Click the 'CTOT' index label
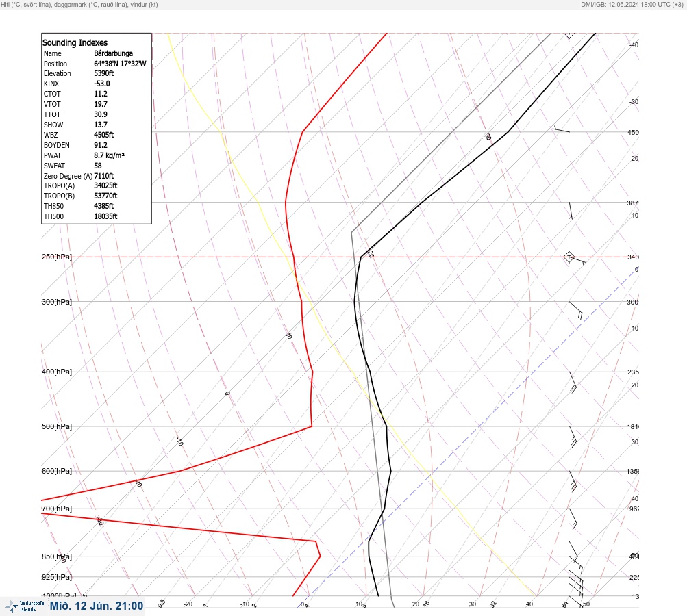The image size is (687, 616). tap(52, 94)
